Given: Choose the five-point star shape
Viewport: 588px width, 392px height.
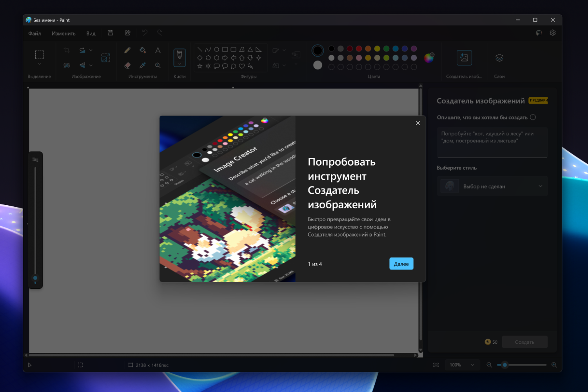Looking at the screenshot, I should pyautogui.click(x=200, y=66).
